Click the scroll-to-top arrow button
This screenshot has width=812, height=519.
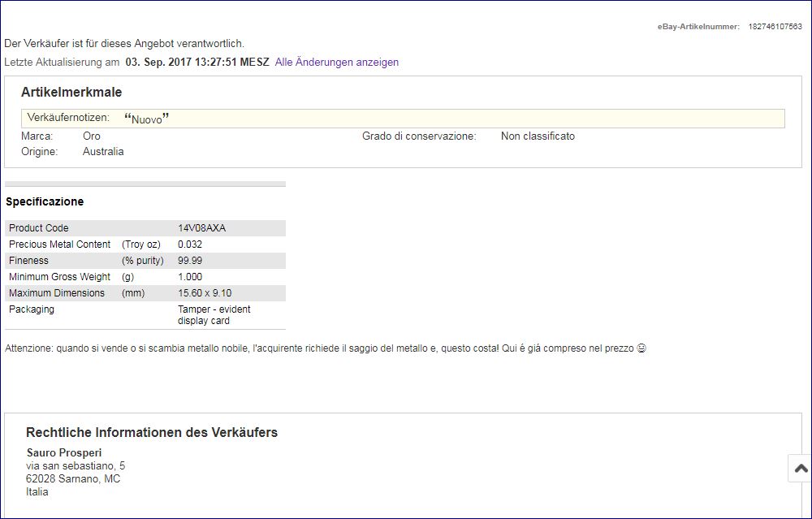click(x=800, y=469)
